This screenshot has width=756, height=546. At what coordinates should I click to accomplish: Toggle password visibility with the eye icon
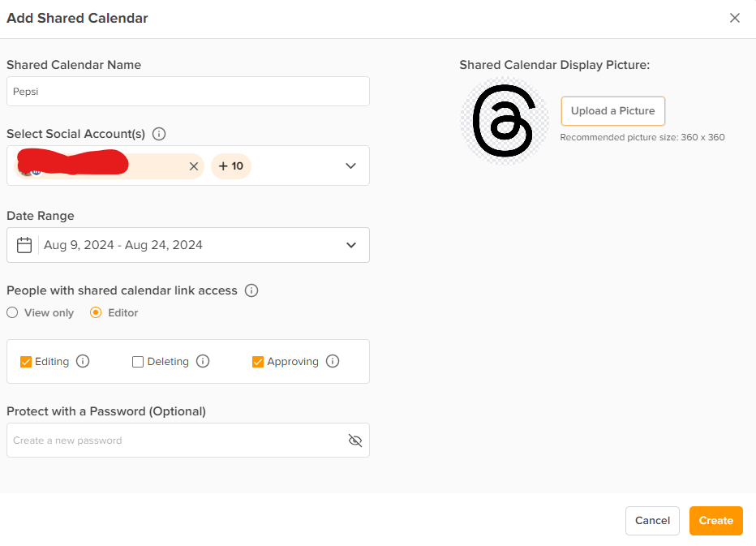pos(354,440)
